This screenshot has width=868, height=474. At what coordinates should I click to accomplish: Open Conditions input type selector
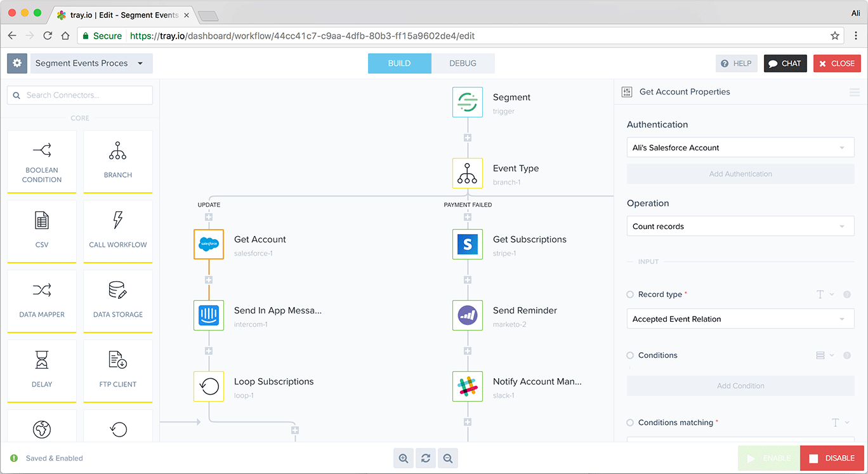pos(825,355)
